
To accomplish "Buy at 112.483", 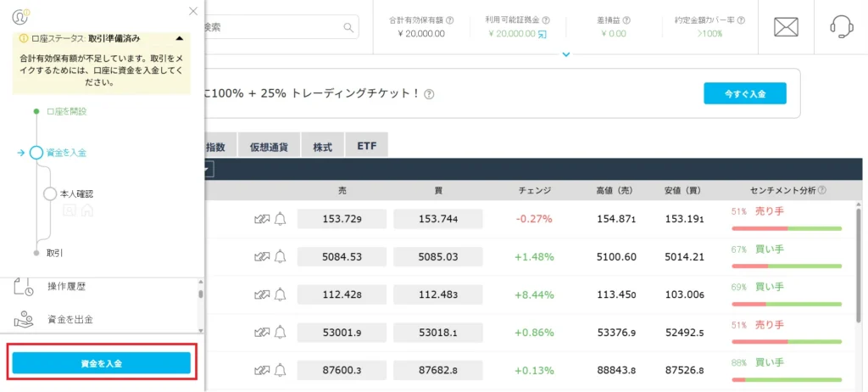I will coord(438,294).
